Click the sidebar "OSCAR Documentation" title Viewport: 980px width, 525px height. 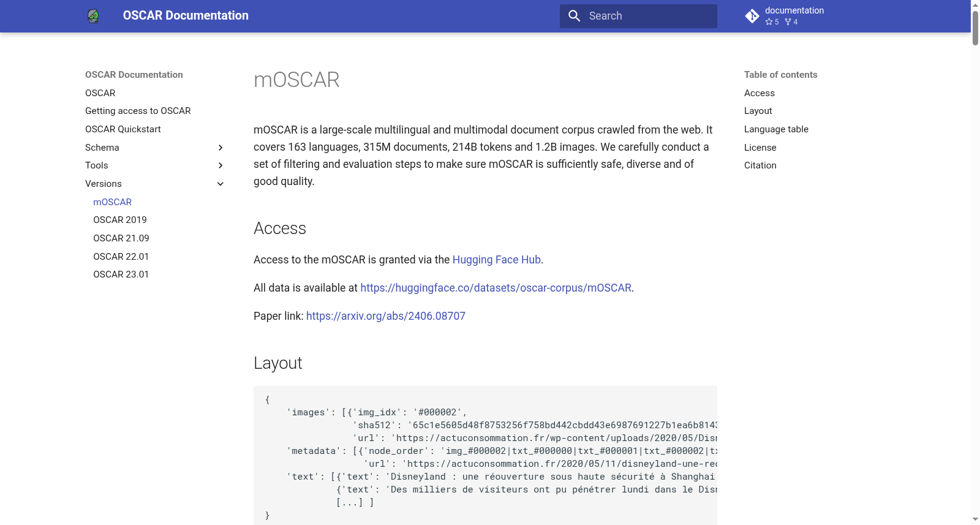[x=134, y=75]
